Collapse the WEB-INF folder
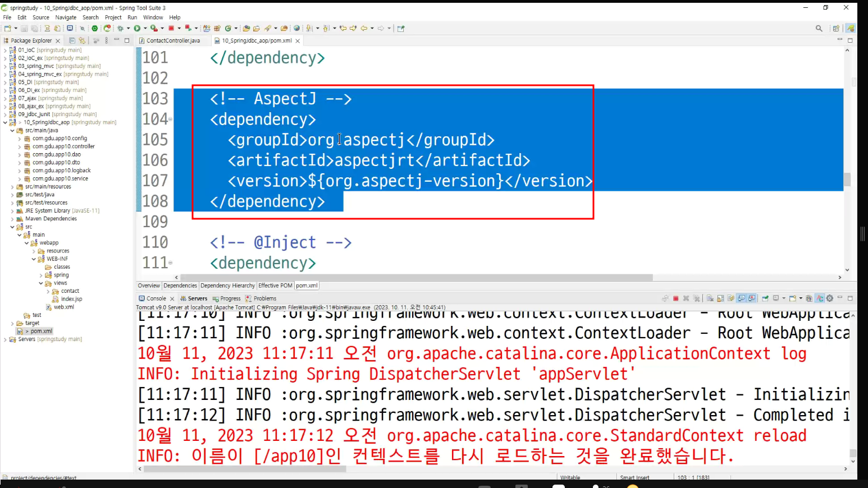 [34, 259]
